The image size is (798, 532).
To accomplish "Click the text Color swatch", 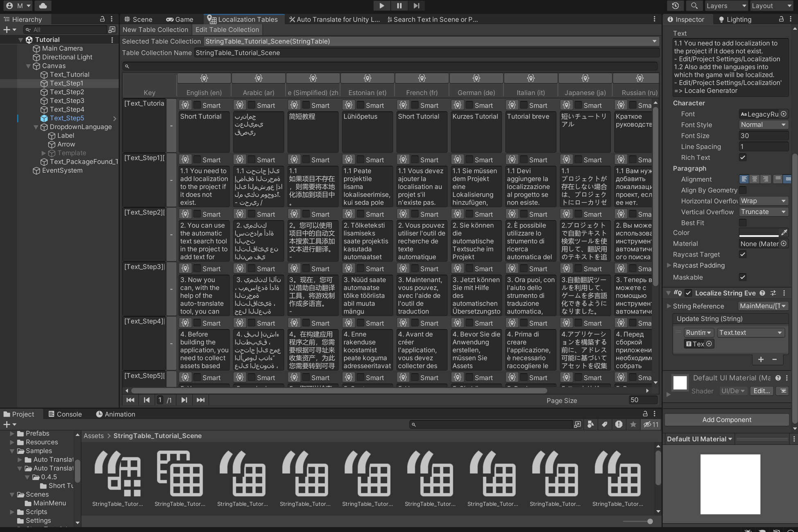I will 759,232.
